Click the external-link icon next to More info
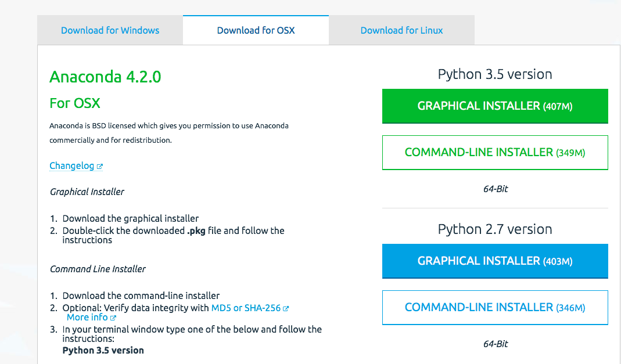 [x=113, y=317]
